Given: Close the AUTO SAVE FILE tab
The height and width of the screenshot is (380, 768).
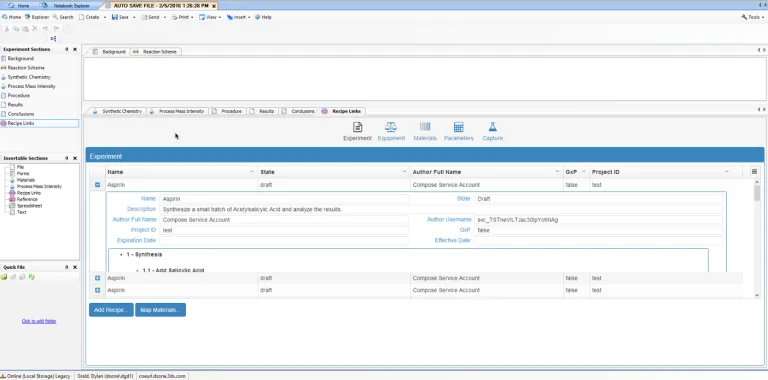Looking at the screenshot, I should point(214,6).
